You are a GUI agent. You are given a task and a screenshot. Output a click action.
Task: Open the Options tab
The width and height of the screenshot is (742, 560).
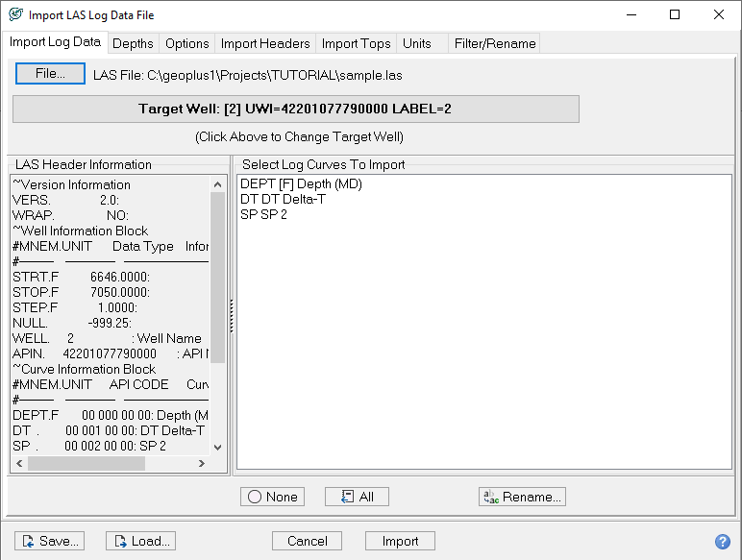[x=186, y=43]
